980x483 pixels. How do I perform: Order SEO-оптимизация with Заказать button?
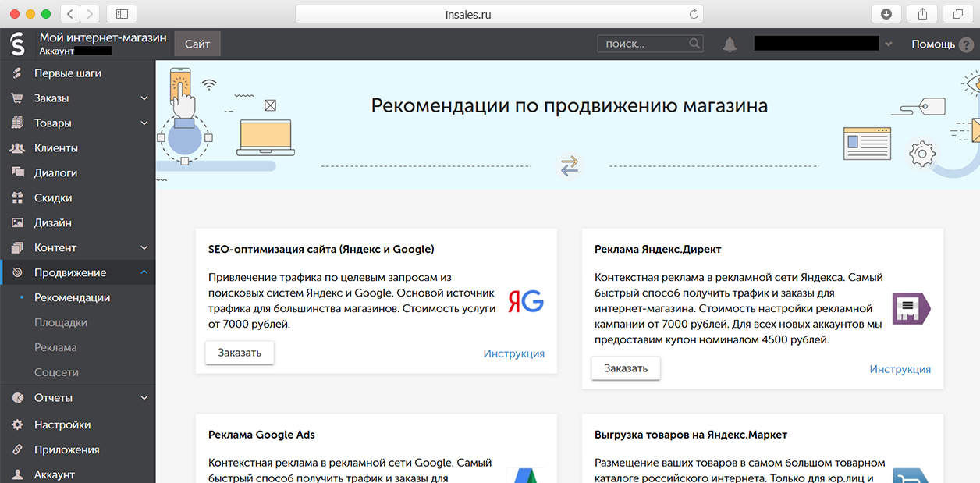240,352
